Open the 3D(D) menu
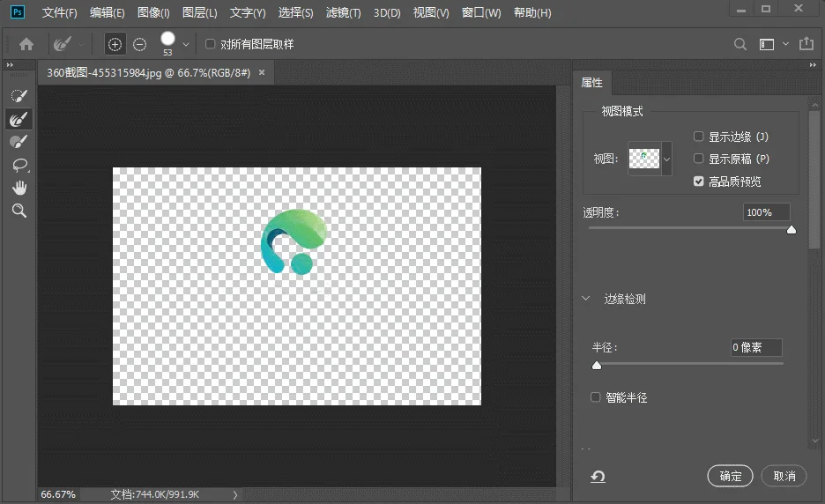 pos(387,12)
